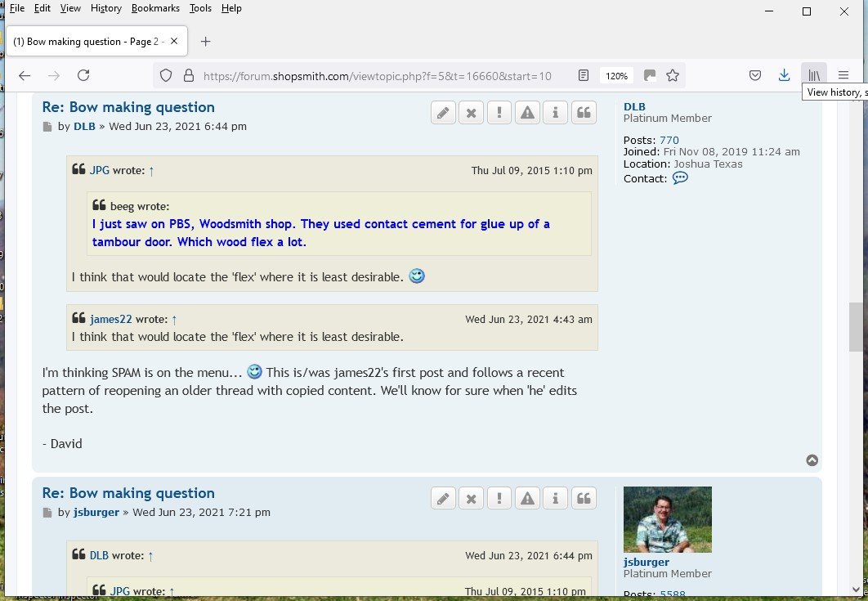The image size is (868, 601).
Task: Open the View menu
Action: [70, 8]
